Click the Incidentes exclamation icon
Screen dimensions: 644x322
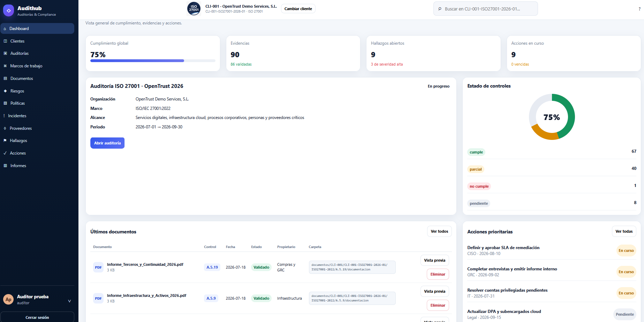coord(4,116)
